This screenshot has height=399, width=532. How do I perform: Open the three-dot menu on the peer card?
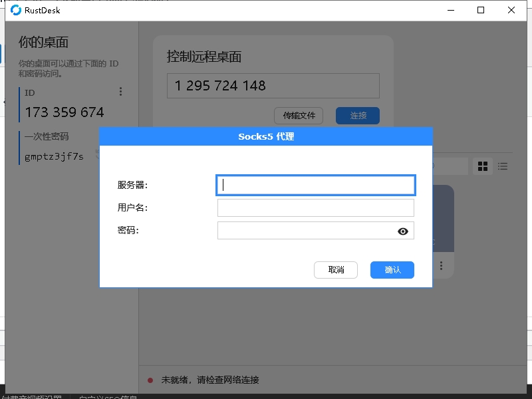[441, 265]
